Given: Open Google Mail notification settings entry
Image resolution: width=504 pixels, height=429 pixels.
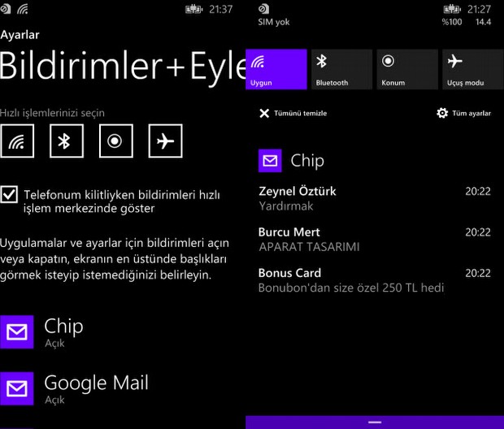Looking at the screenshot, I should [96, 388].
